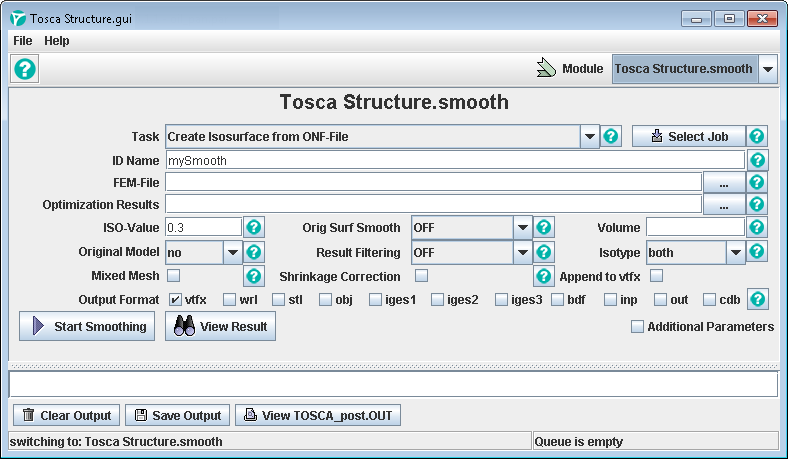Open the File menu
Image resolution: width=788 pixels, height=459 pixels.
pyautogui.click(x=22, y=41)
